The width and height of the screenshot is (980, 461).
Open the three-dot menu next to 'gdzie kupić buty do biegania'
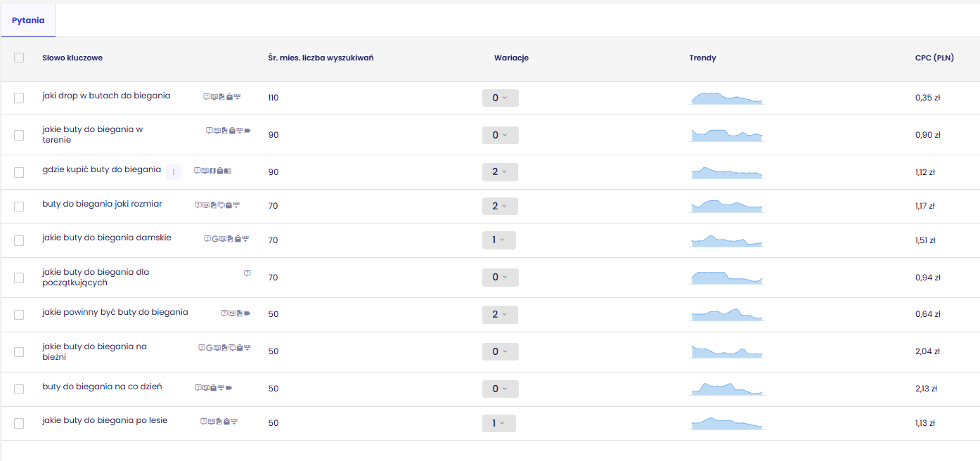[174, 172]
